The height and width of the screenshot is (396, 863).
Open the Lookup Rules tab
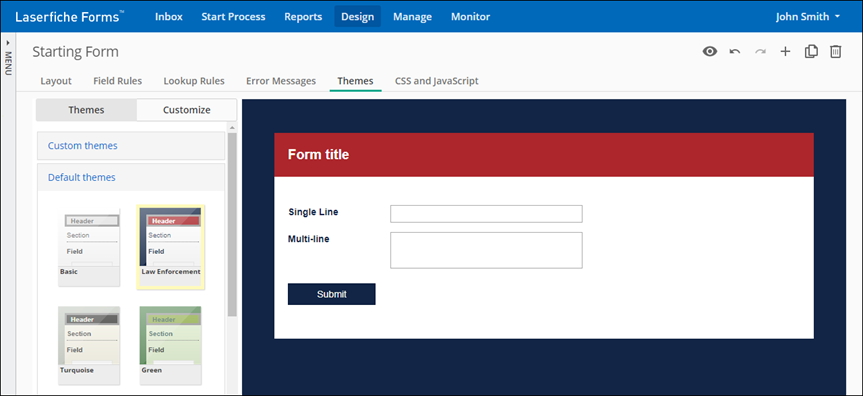(x=194, y=81)
